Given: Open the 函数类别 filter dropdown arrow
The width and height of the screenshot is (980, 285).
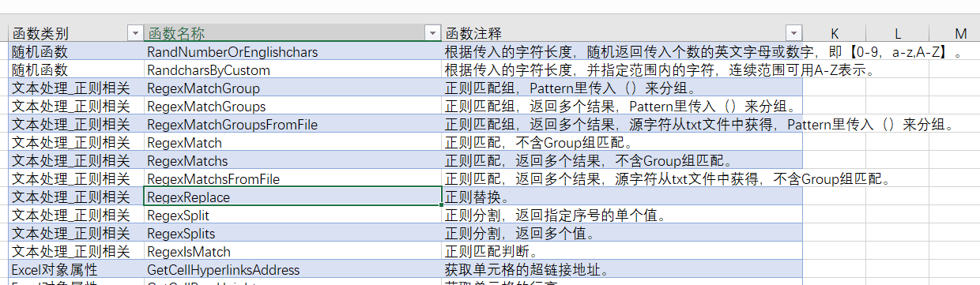Looking at the screenshot, I should [135, 33].
